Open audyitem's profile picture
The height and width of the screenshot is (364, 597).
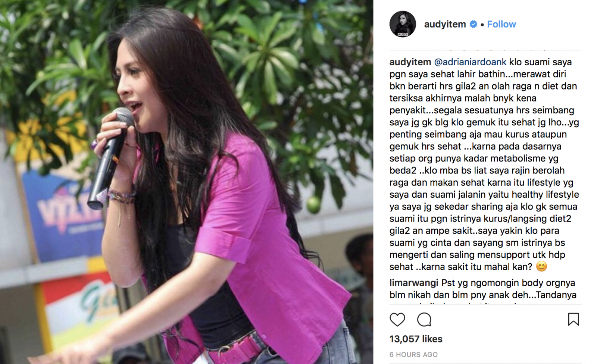pyautogui.click(x=403, y=24)
